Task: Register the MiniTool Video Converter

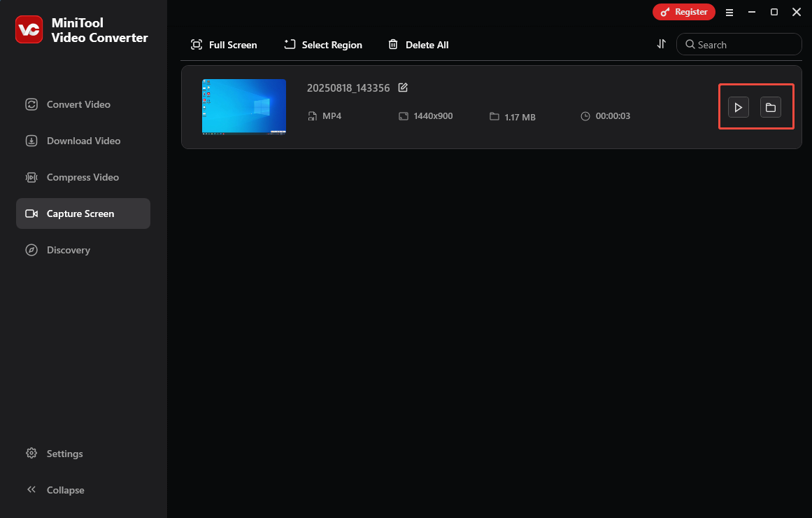Action: [683, 12]
